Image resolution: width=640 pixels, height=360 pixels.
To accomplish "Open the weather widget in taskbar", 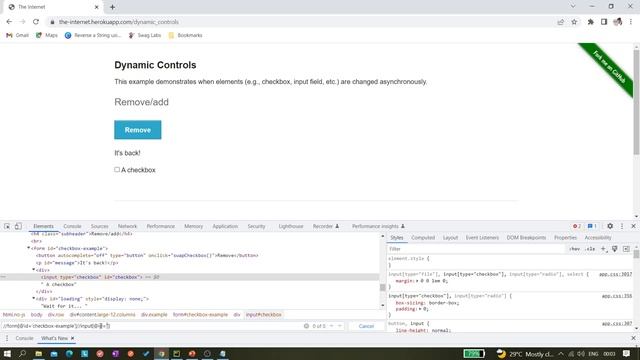I will coord(524,354).
